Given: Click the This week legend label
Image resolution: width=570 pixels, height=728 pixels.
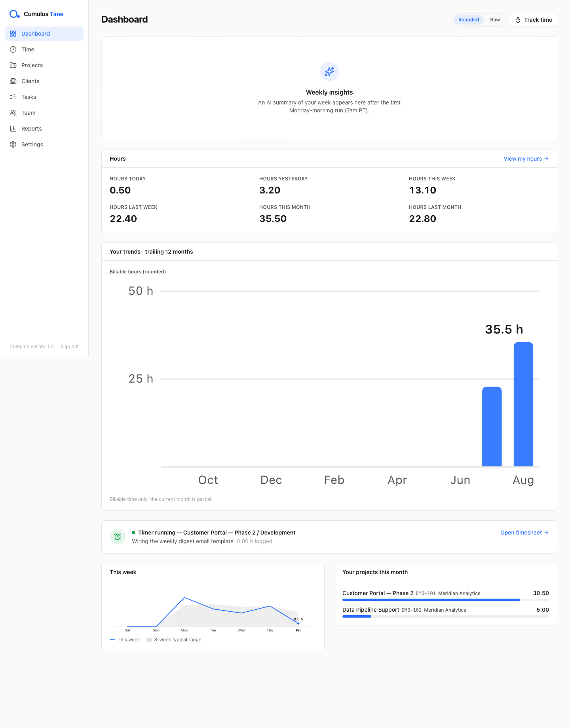Looking at the screenshot, I should tap(129, 640).
